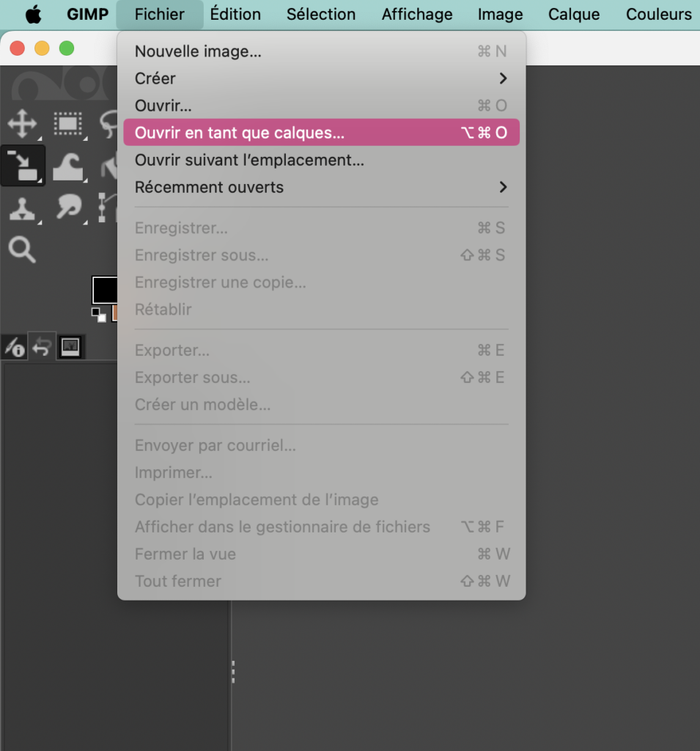Switch to the Images tab
700x751 pixels.
70,347
